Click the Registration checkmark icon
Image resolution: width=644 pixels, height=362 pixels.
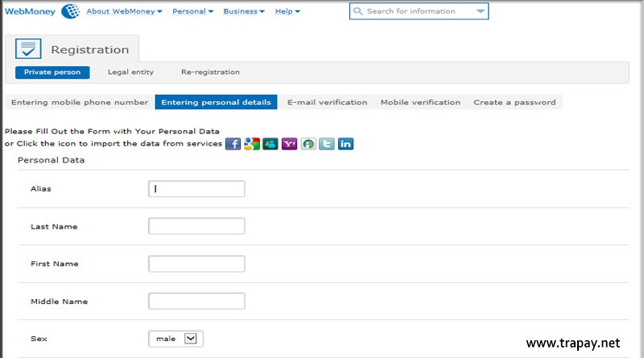click(x=27, y=49)
